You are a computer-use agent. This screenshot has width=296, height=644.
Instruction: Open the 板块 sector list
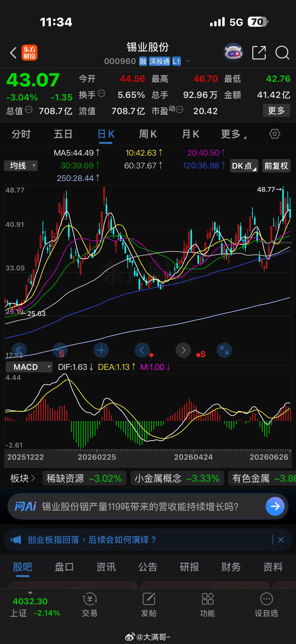point(22,478)
